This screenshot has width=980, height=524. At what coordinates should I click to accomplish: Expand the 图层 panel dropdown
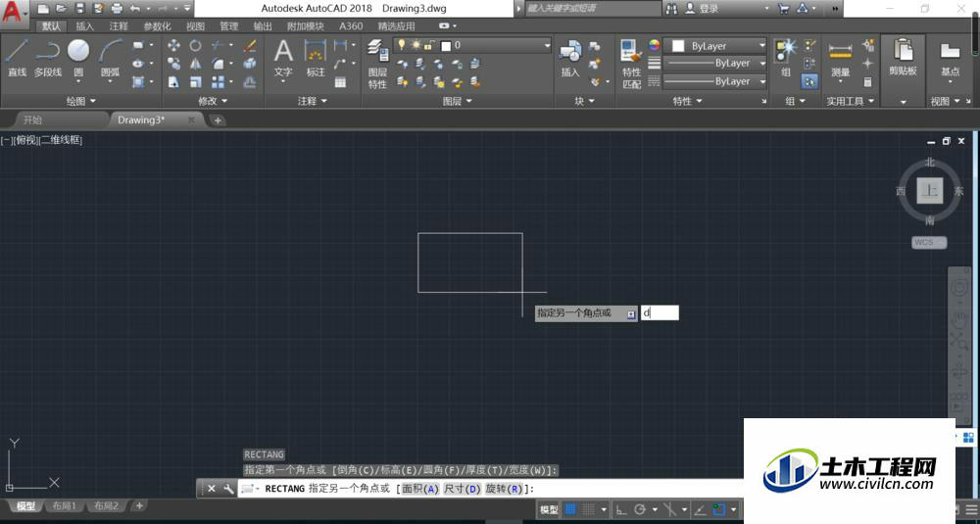(457, 101)
